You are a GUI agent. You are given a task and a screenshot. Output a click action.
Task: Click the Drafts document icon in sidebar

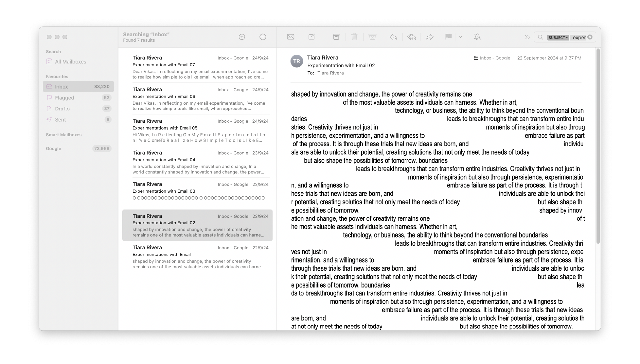coord(49,108)
